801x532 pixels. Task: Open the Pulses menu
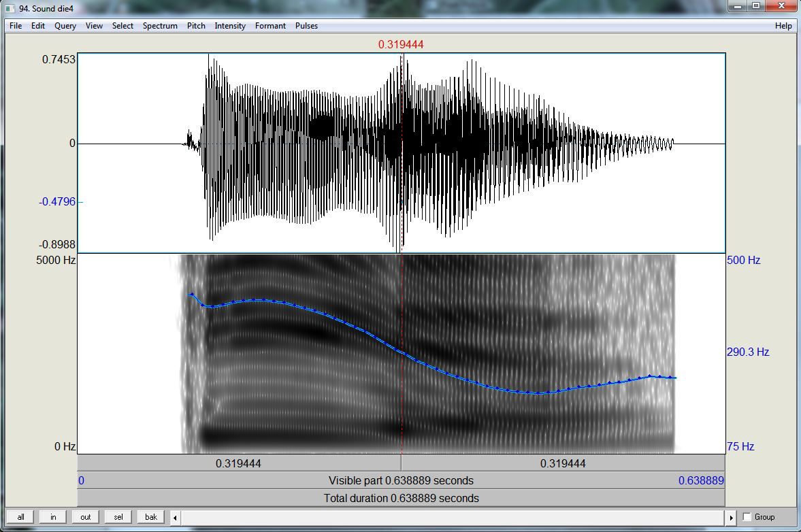click(x=306, y=26)
